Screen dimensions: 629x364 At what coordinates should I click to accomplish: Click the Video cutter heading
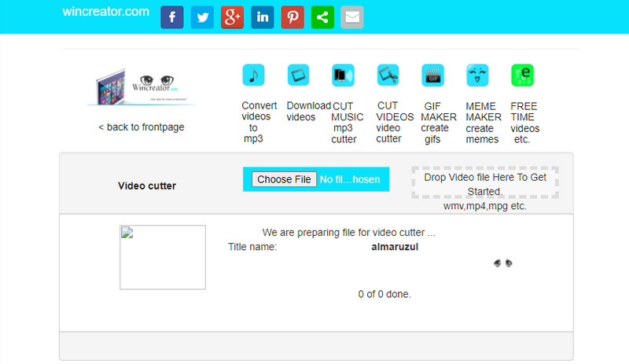click(147, 186)
